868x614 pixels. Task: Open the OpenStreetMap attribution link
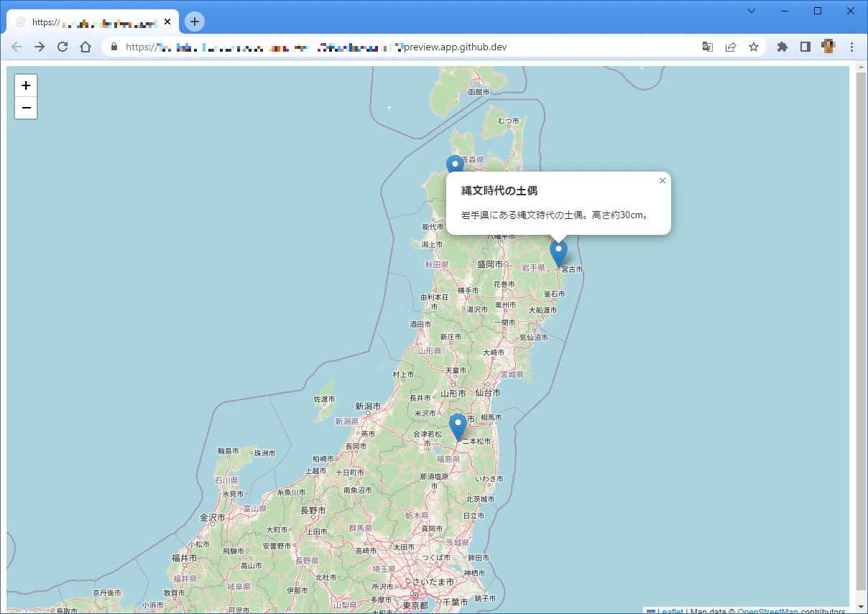[767, 611]
